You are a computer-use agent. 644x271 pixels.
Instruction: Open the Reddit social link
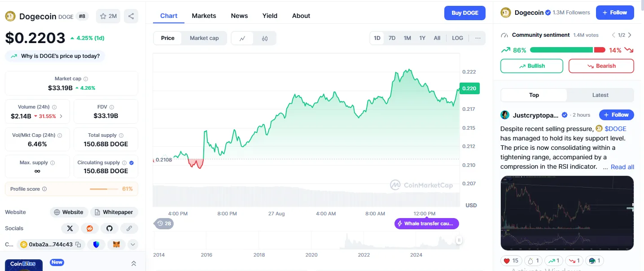tap(90, 228)
